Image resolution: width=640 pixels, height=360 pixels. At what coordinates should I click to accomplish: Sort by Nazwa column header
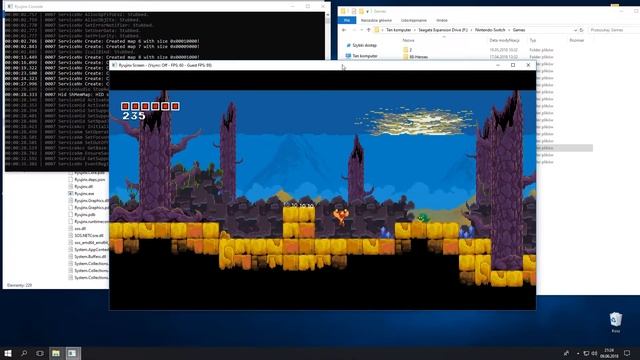click(x=408, y=40)
